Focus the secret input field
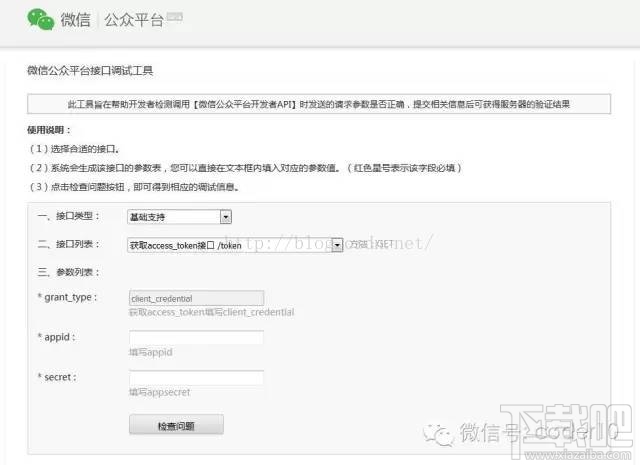The height and width of the screenshot is (465, 640). click(x=196, y=378)
